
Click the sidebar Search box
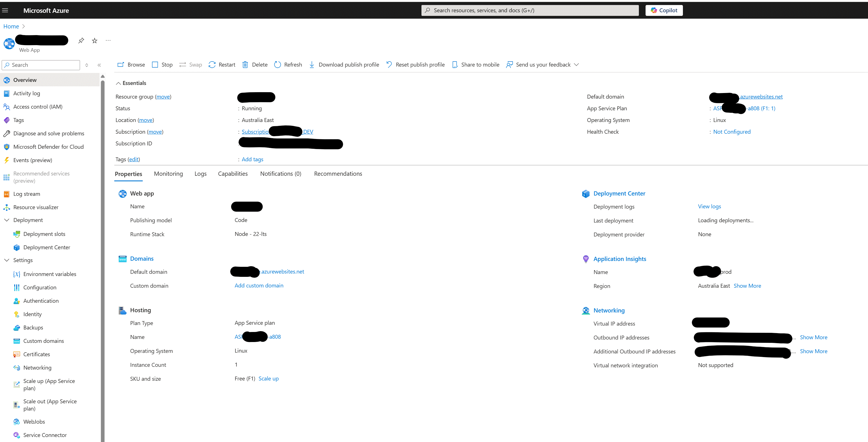[x=41, y=65]
